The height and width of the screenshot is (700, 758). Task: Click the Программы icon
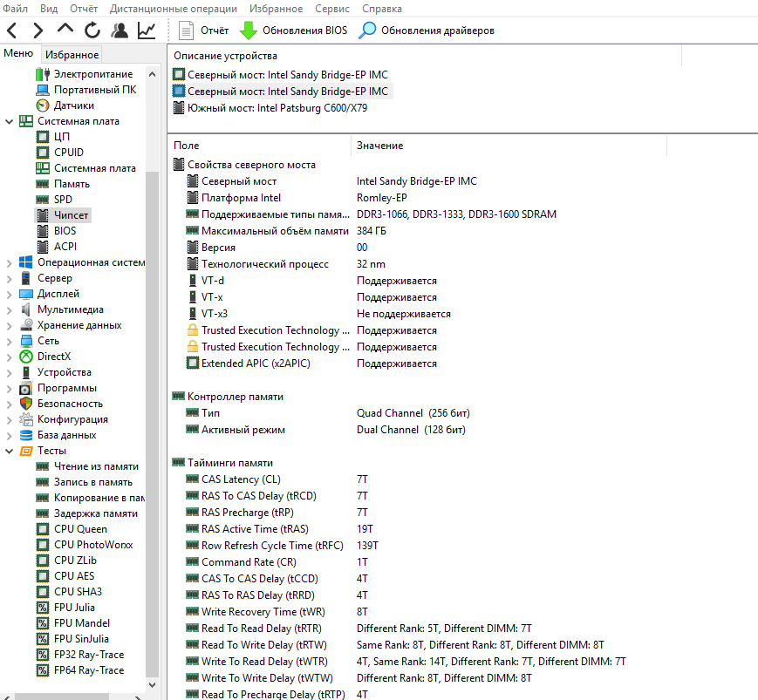tap(26, 388)
